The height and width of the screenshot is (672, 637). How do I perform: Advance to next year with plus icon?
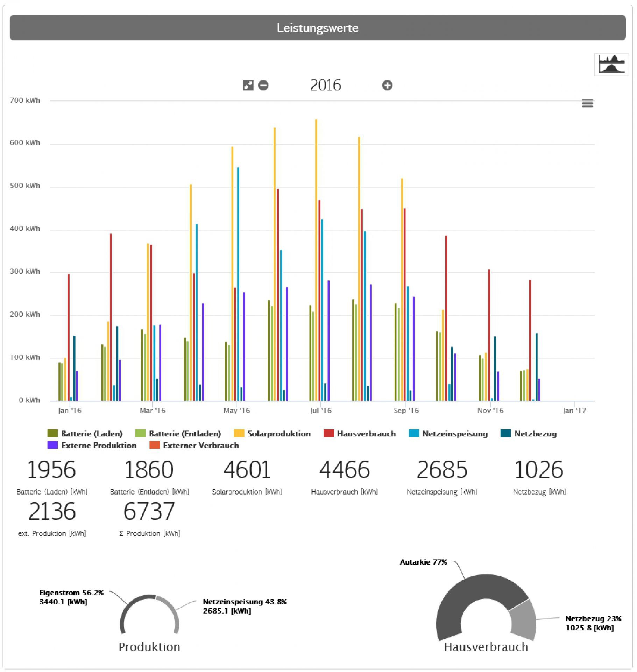pyautogui.click(x=387, y=85)
